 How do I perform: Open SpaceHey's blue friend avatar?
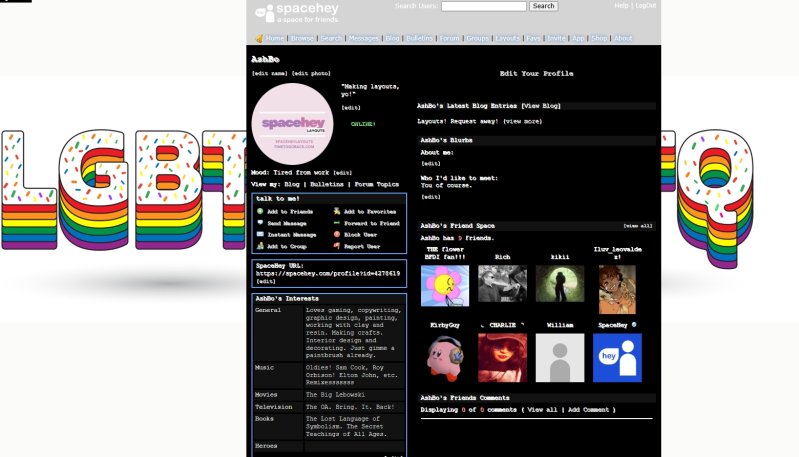click(617, 358)
